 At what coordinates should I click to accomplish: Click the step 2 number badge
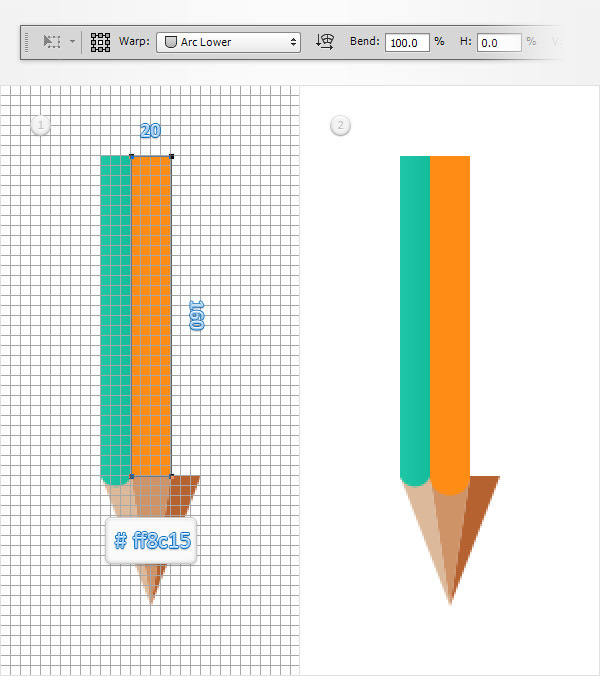(341, 125)
